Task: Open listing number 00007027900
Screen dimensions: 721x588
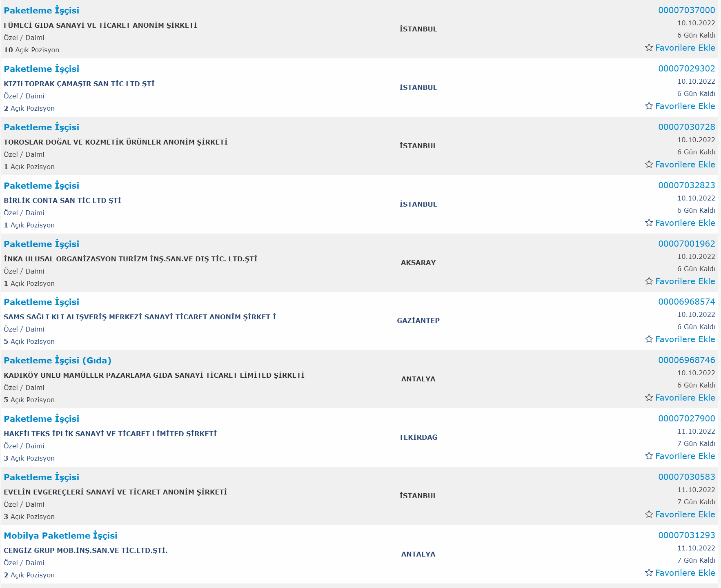Action: tap(687, 419)
